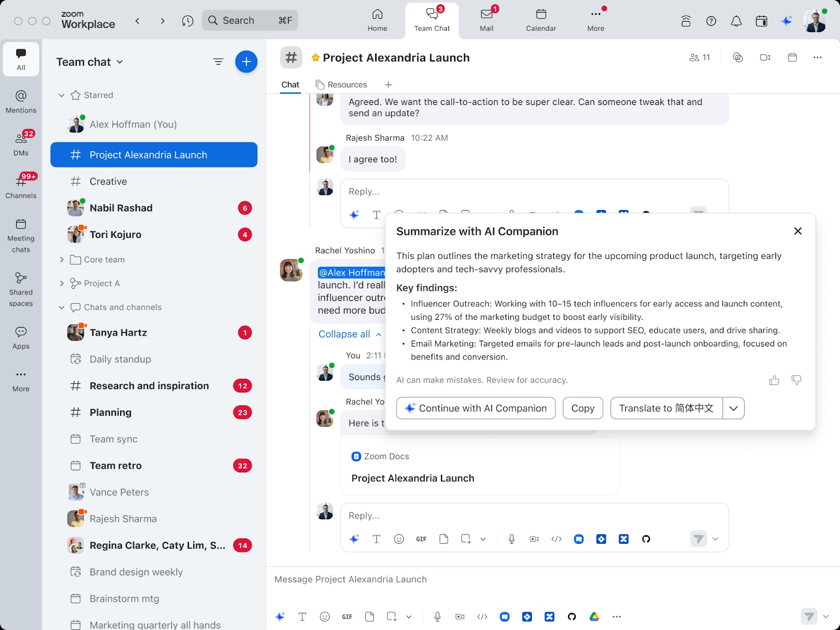Viewport: 840px width, 630px height.
Task: Open Meeting chats in the sidebar
Action: click(x=21, y=235)
